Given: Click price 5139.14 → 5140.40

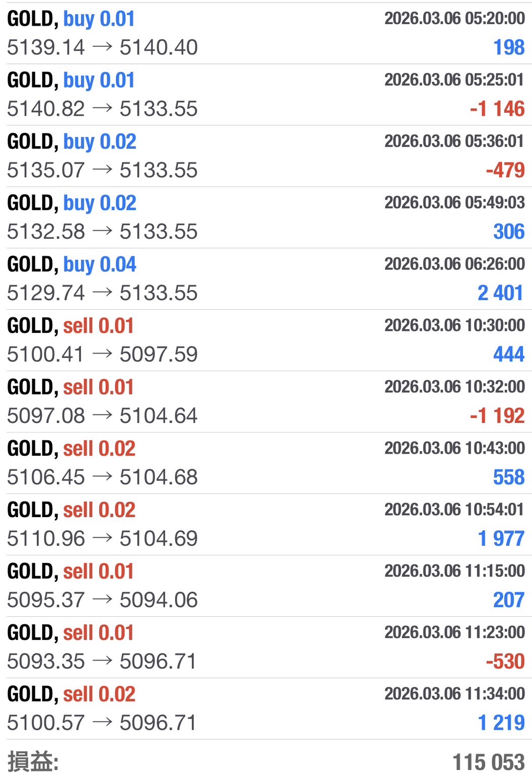Looking at the screenshot, I should pyautogui.click(x=102, y=48).
